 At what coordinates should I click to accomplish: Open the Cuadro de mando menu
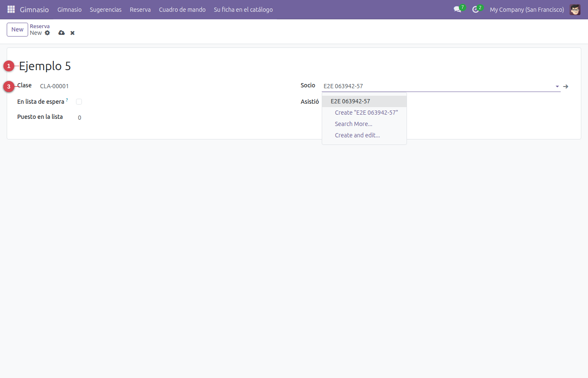point(182,9)
